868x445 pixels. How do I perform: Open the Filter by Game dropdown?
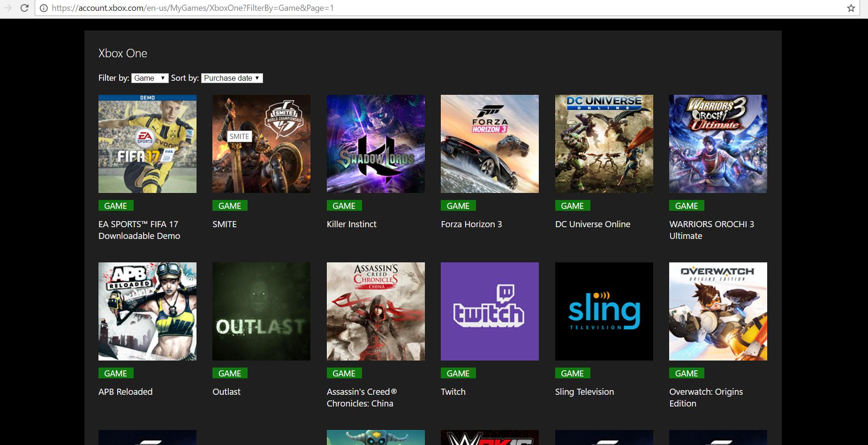pos(150,78)
